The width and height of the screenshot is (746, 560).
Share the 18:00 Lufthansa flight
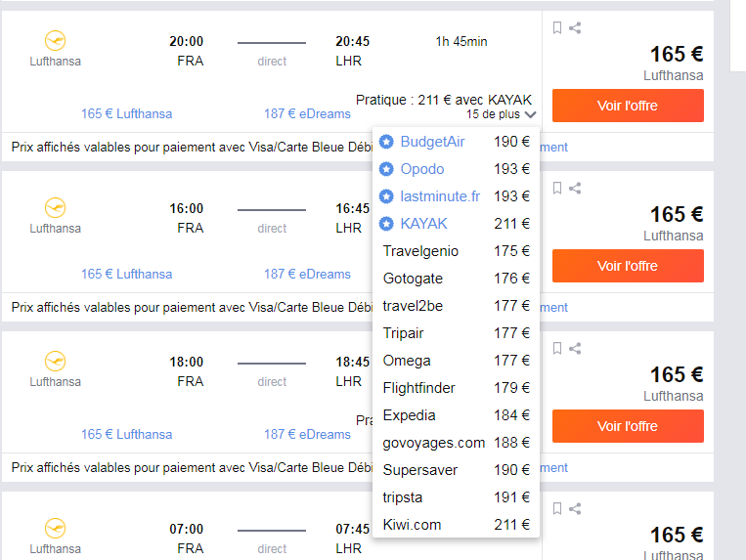[x=575, y=348]
